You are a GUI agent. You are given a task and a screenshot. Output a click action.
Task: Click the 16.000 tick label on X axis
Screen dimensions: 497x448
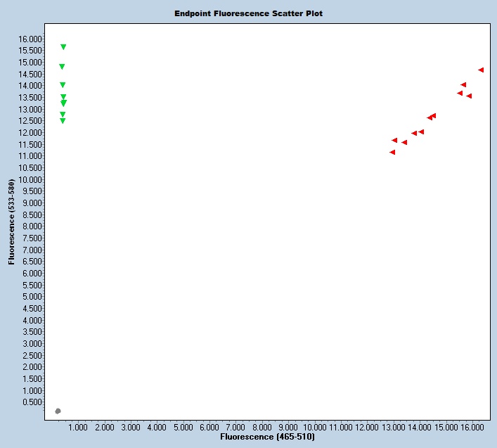tap(472, 427)
